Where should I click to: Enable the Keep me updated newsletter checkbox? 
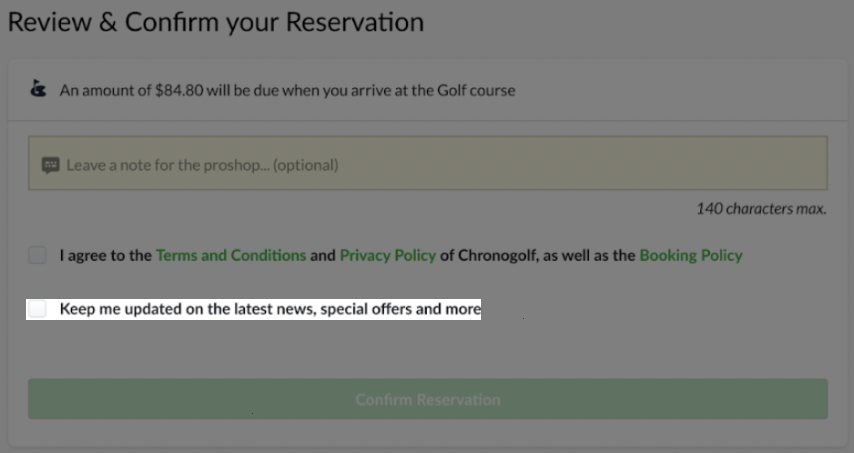[38, 309]
